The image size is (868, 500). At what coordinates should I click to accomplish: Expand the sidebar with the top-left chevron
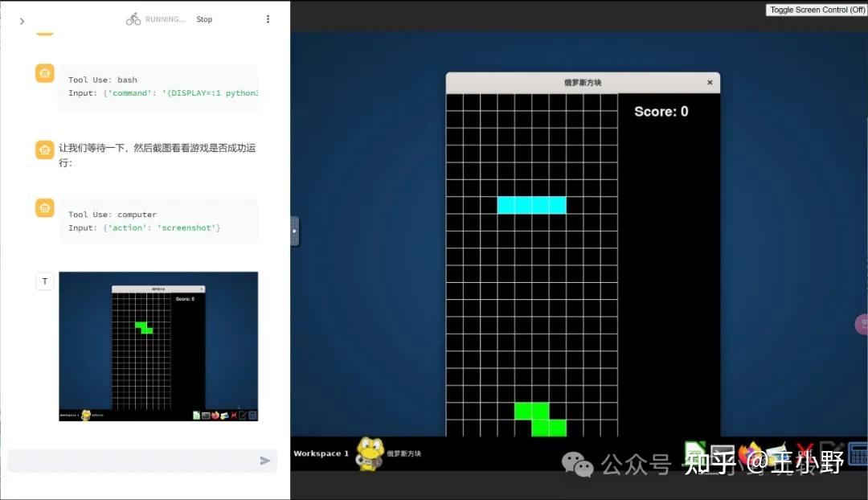tap(22, 21)
